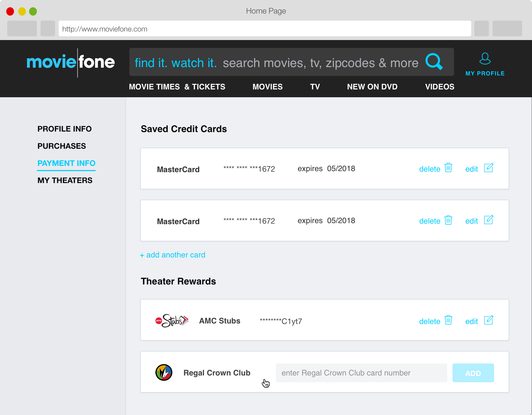Click the Regal Crown Club card number field

click(361, 373)
